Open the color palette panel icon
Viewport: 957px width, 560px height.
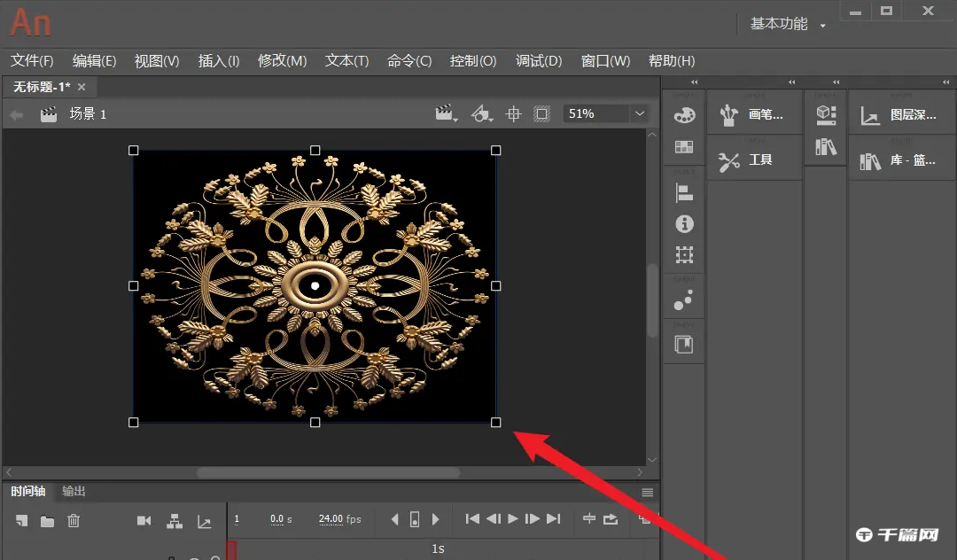(682, 113)
